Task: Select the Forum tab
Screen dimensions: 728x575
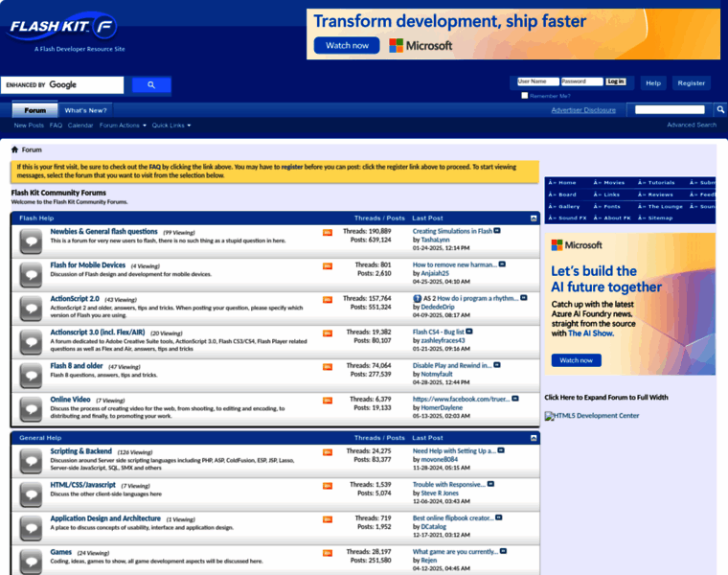Action: coord(34,110)
